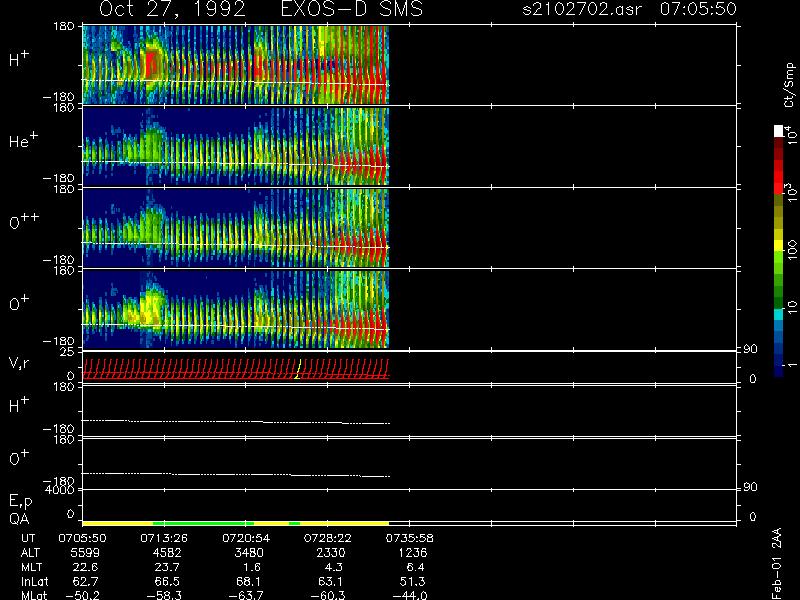Click the lower H+ label beneath V,r

click(19, 405)
